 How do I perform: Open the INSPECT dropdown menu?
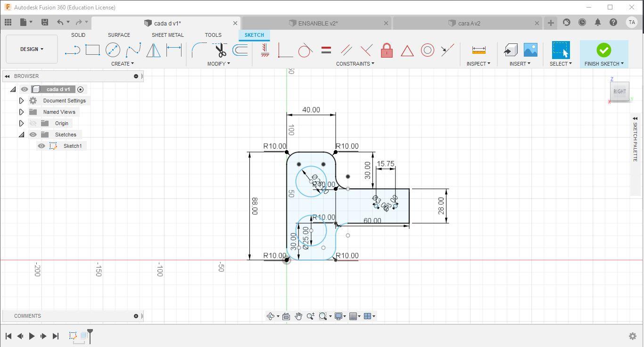(479, 64)
